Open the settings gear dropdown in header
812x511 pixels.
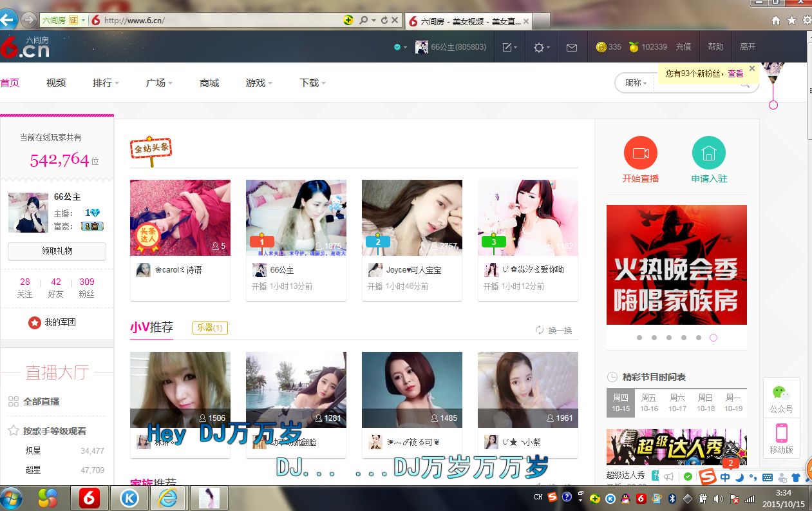tap(542, 47)
